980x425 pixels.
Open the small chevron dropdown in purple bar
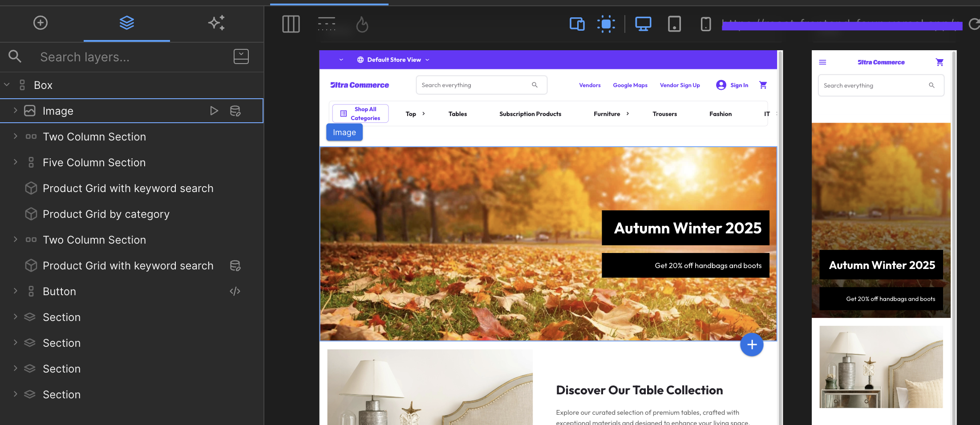tap(341, 60)
